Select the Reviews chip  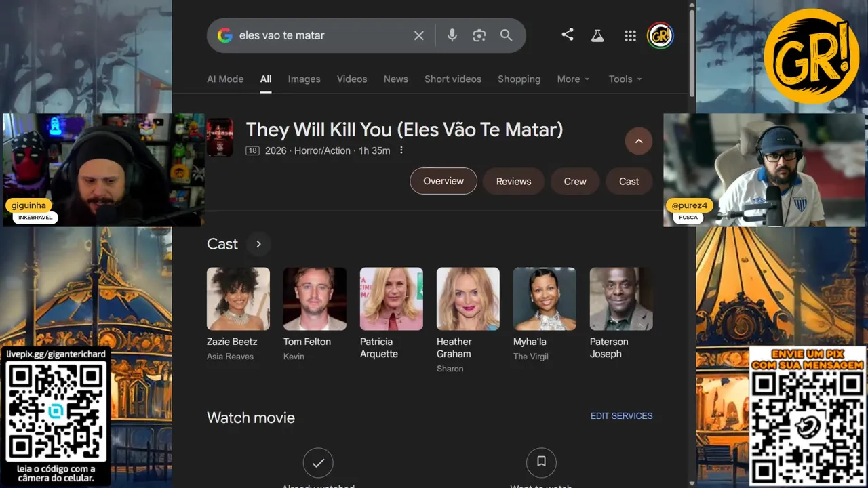[513, 181]
